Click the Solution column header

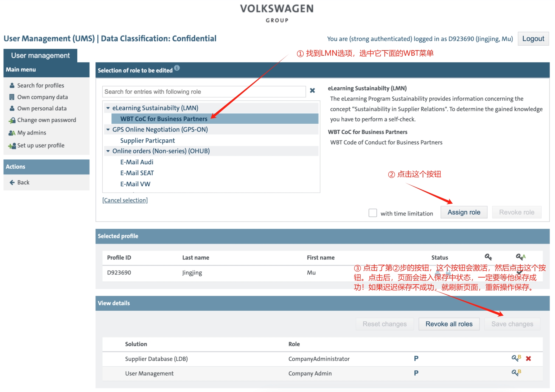pyautogui.click(x=136, y=344)
